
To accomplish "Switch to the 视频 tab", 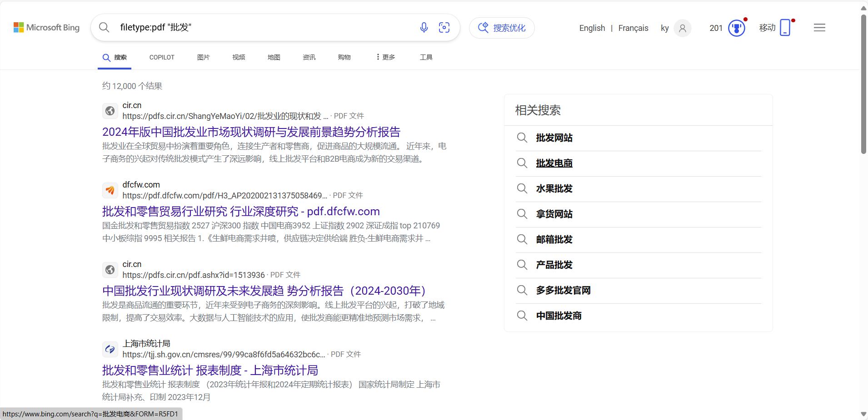I will [239, 57].
